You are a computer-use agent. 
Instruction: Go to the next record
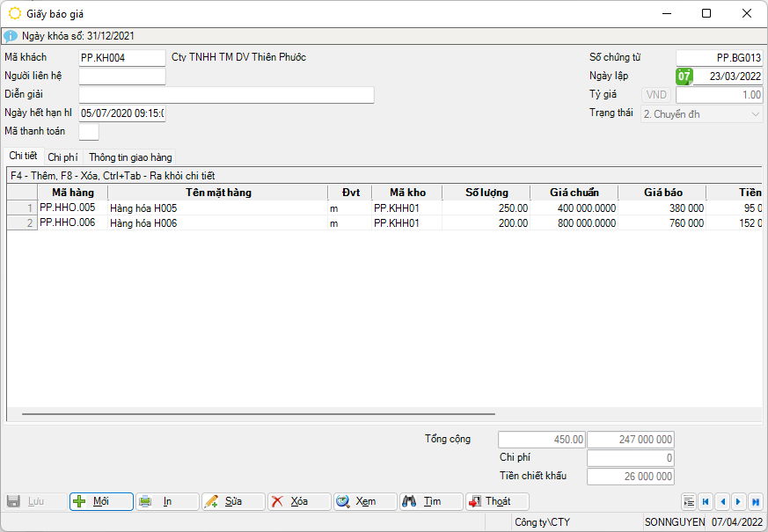click(739, 501)
